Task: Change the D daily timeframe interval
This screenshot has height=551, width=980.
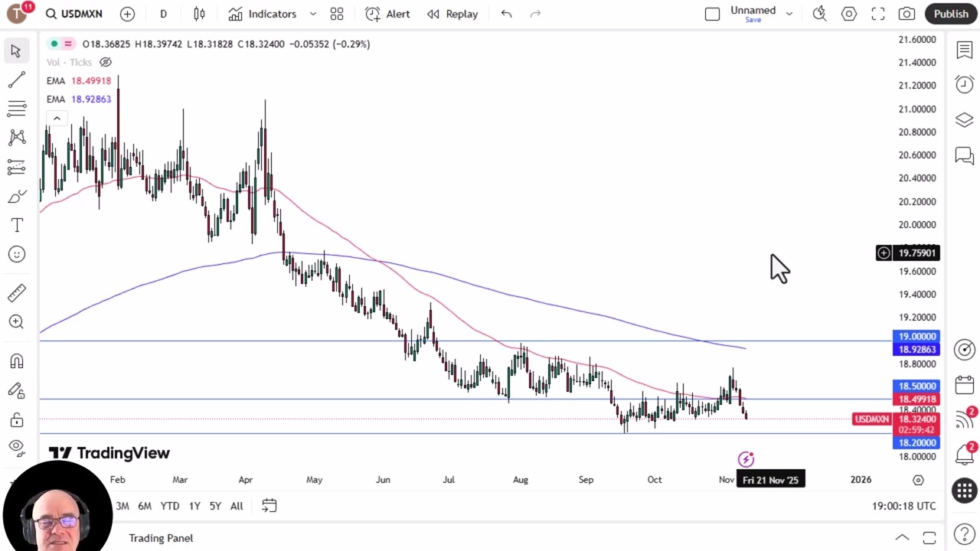Action: [163, 14]
